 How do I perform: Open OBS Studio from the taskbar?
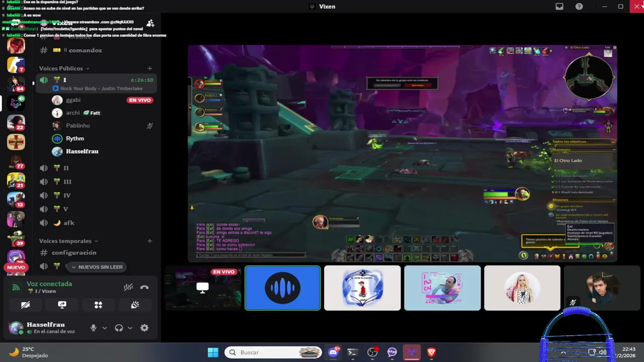372,352
